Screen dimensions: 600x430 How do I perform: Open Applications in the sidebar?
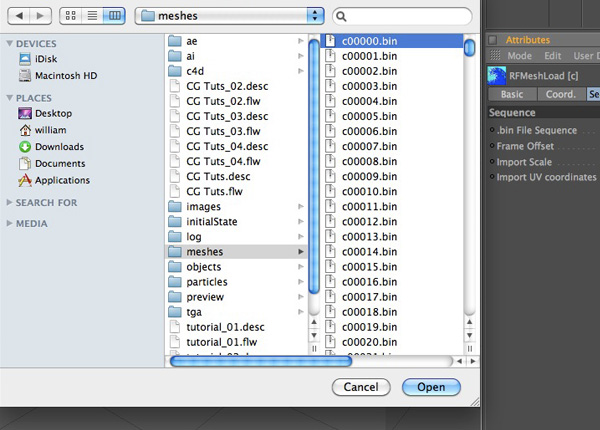point(54,180)
